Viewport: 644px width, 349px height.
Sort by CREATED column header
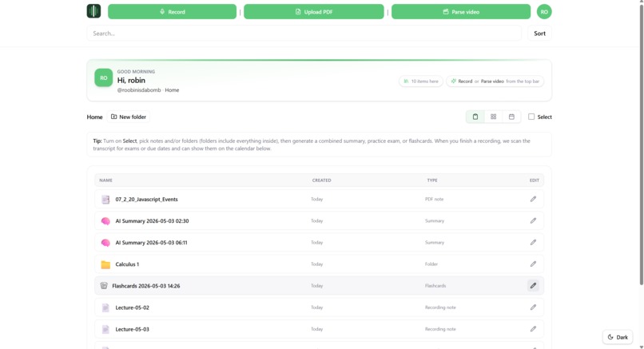tap(321, 180)
